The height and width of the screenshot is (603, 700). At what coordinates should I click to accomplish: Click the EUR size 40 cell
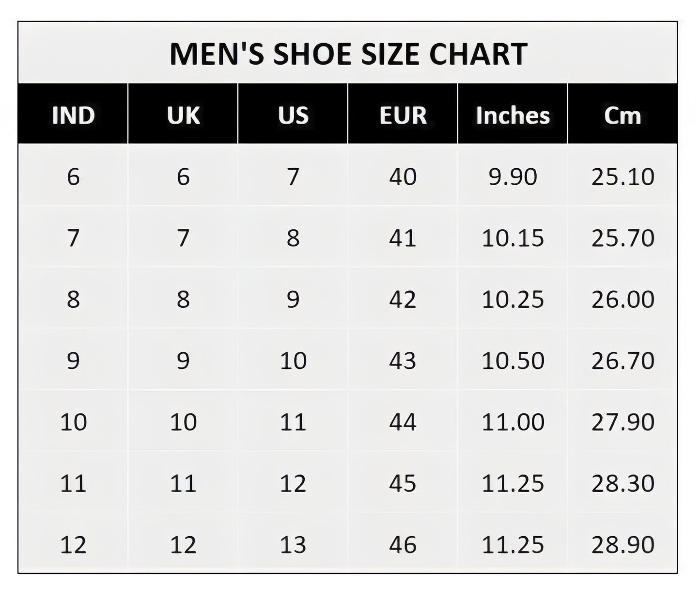click(x=403, y=176)
